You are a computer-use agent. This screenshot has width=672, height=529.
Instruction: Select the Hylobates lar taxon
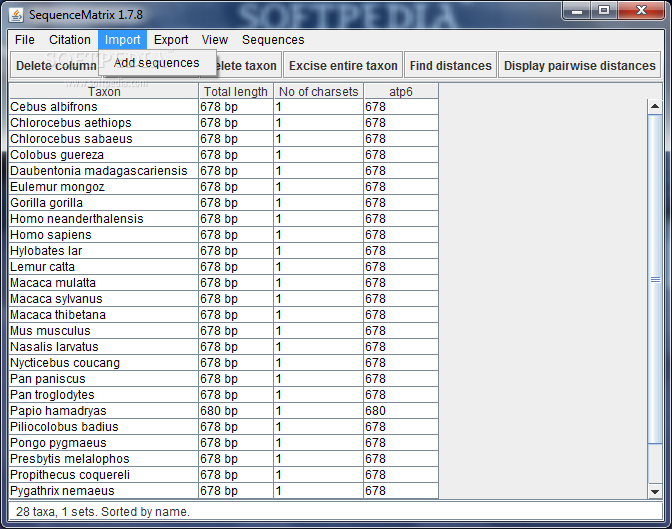(x=104, y=251)
